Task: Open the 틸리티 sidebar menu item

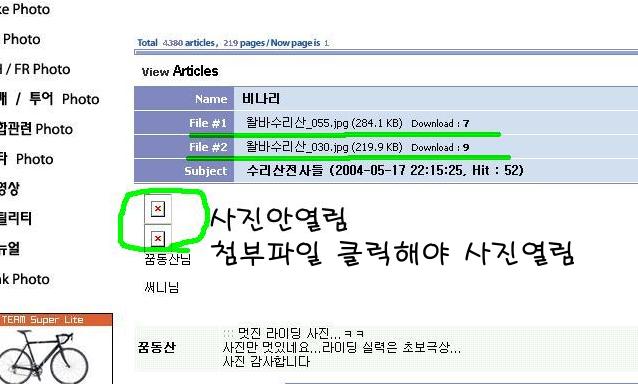Action: pos(15,218)
